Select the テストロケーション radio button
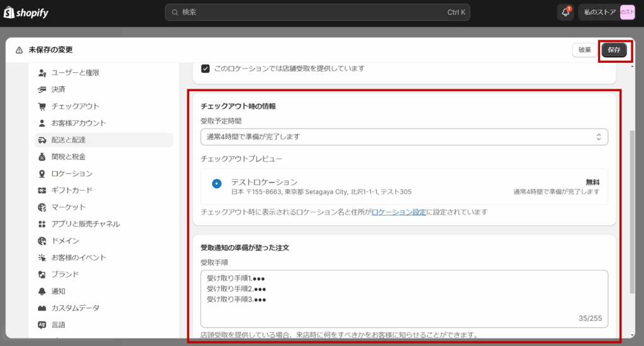 coord(216,184)
